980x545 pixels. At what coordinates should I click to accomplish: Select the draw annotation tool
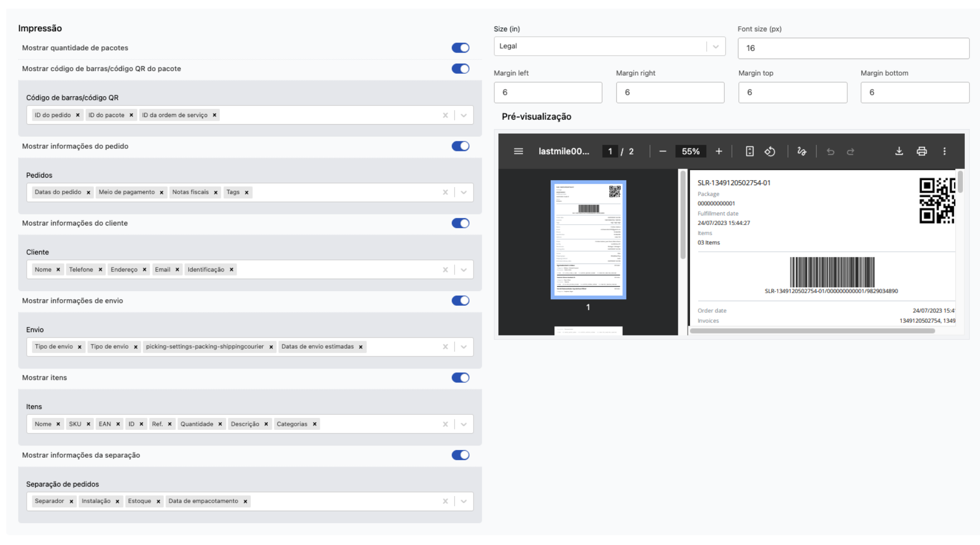(801, 151)
